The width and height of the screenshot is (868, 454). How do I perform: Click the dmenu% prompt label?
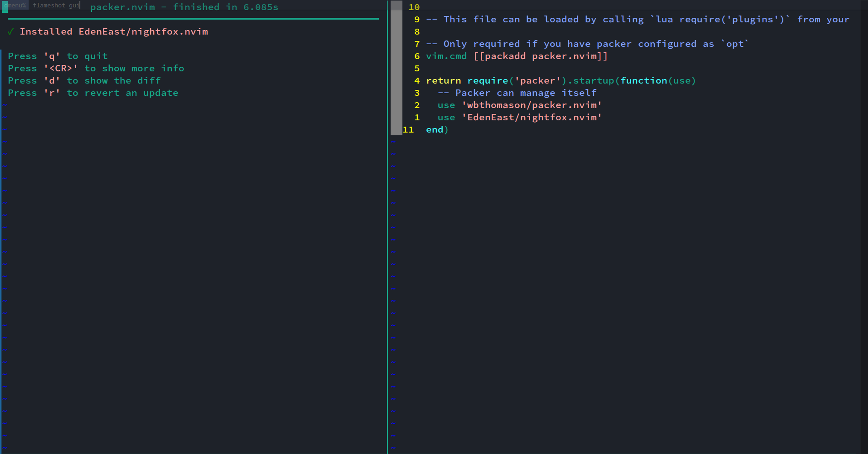[16, 5]
